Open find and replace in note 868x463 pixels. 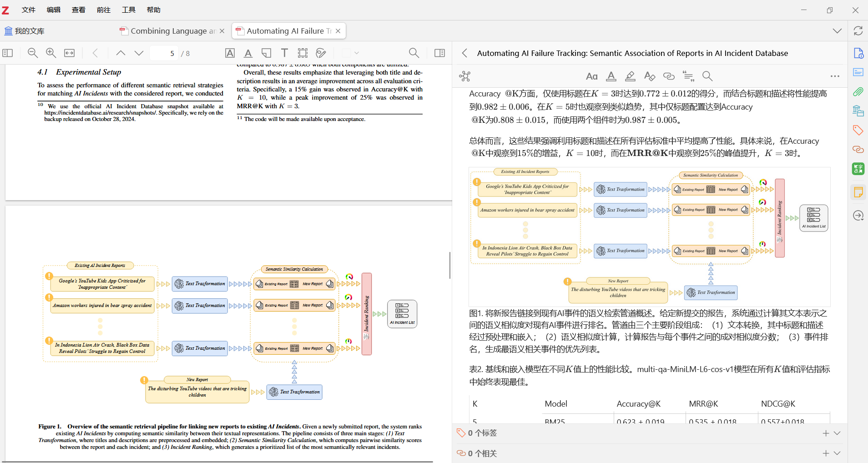point(707,76)
